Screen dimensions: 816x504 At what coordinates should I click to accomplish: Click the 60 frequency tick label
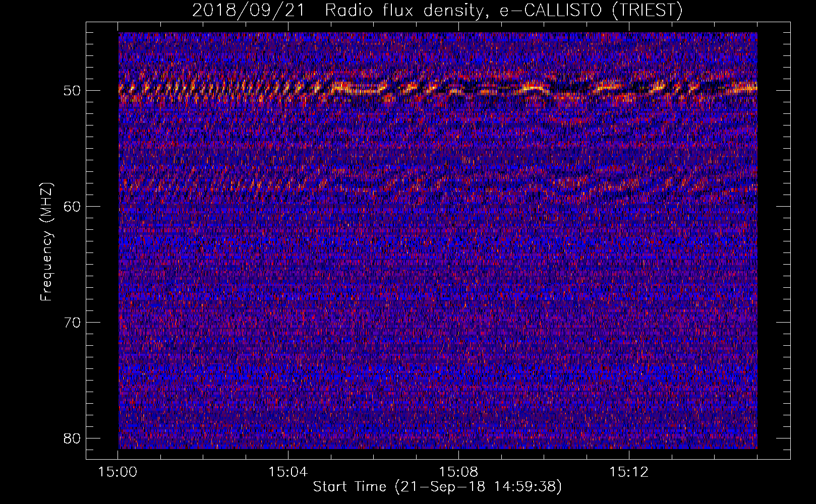click(x=73, y=206)
